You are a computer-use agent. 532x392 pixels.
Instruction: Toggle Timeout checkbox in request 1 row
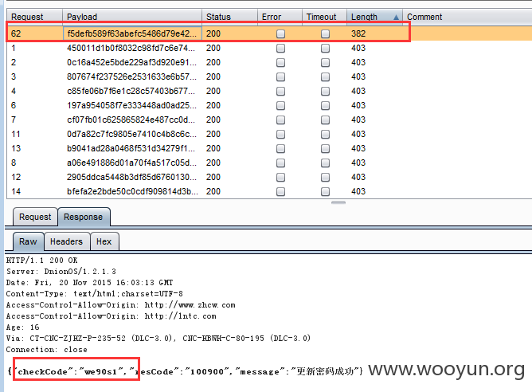(x=325, y=48)
